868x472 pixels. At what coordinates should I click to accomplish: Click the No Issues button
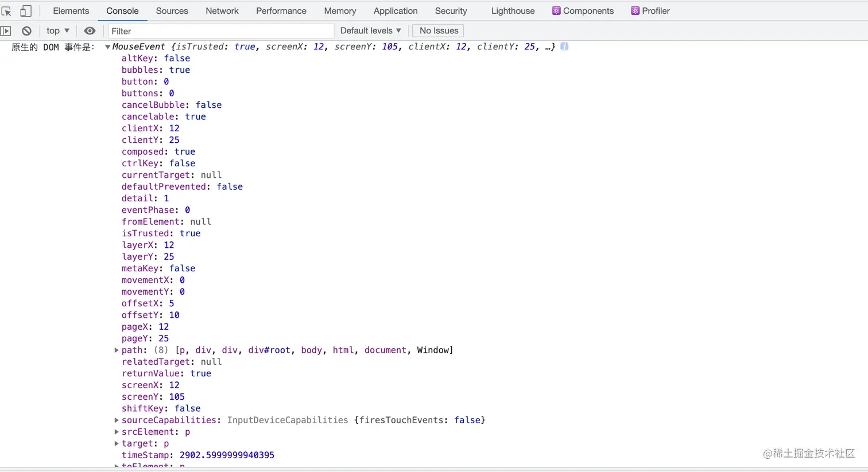coord(438,31)
